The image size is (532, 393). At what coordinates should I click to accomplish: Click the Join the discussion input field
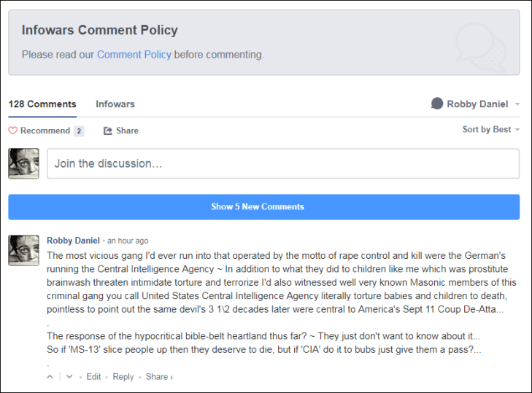(x=283, y=163)
